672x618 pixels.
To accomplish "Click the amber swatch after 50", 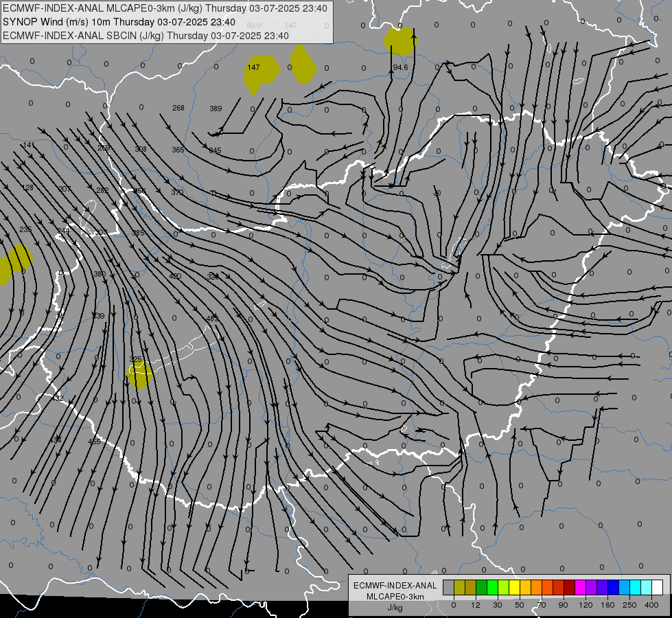I will (x=525, y=587).
